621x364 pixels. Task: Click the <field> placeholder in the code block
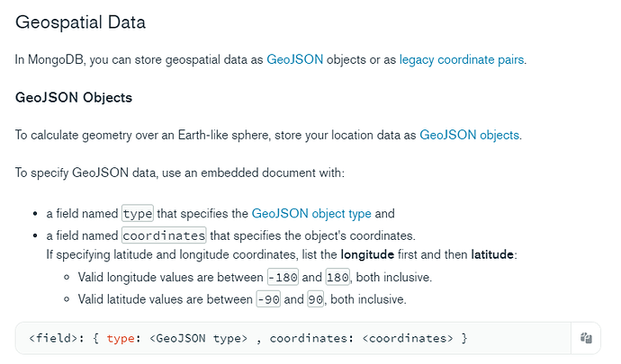55,338
